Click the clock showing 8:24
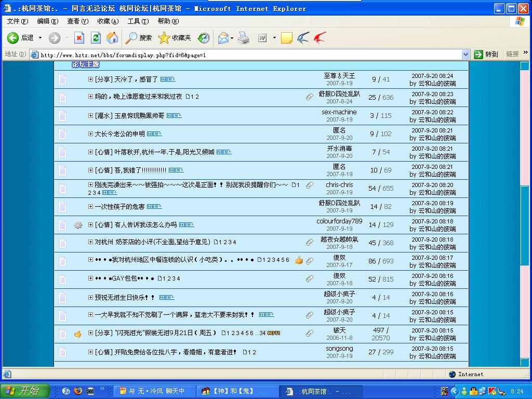This screenshot has height=399, width=532. tap(517, 391)
